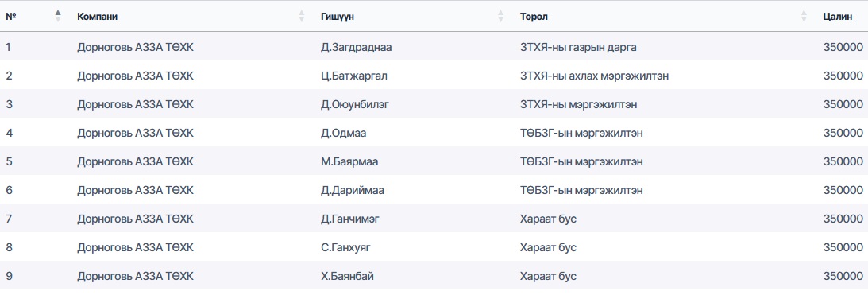
Task: Click Д.Дариймаа member cell
Action: (x=352, y=191)
